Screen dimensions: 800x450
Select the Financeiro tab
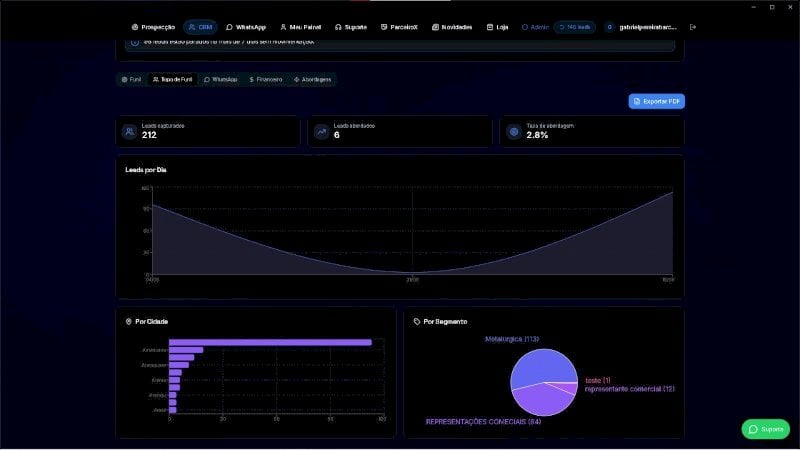[266, 80]
